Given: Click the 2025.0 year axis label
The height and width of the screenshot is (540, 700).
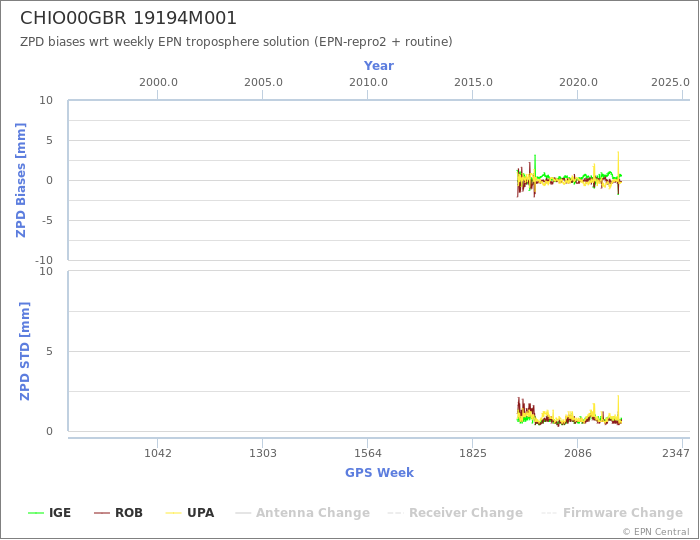Looking at the screenshot, I should point(670,83).
